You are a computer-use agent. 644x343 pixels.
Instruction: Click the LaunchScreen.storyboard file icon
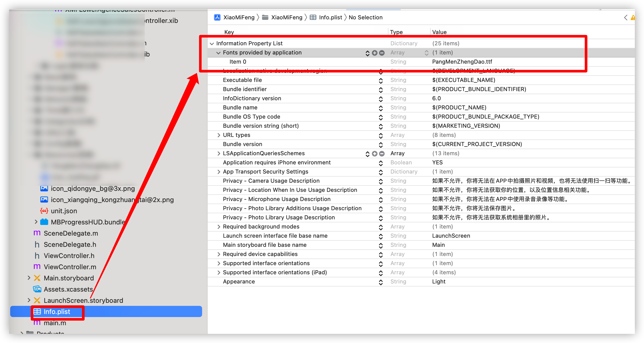[x=37, y=300]
